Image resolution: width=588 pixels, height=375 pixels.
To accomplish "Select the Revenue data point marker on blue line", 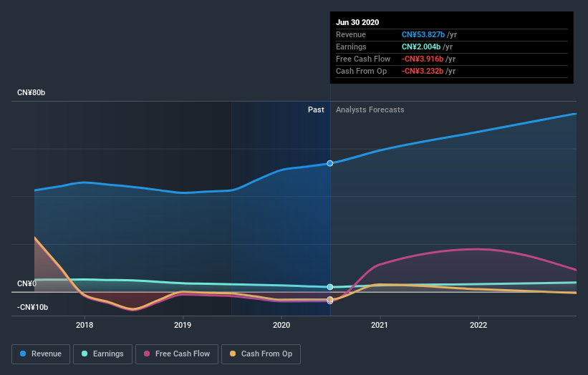I will [330, 163].
